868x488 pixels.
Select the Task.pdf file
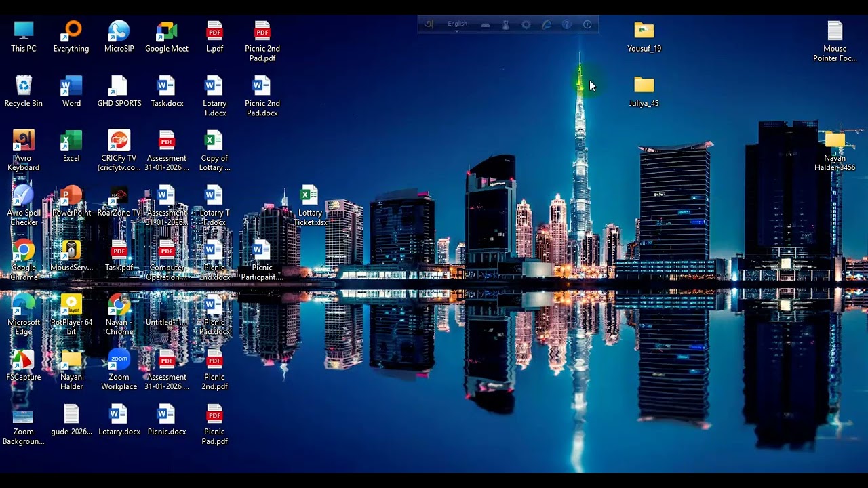tap(119, 256)
